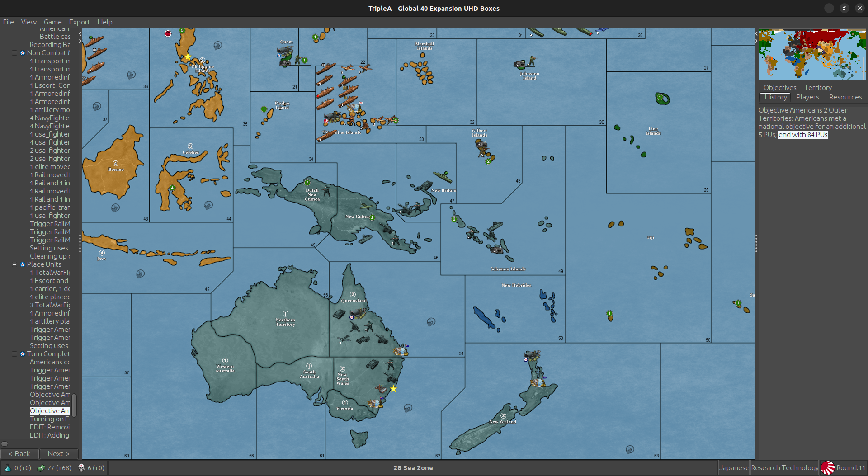Click right panel's left-pointing split arrow
868x476 pixels.
click(756, 33)
